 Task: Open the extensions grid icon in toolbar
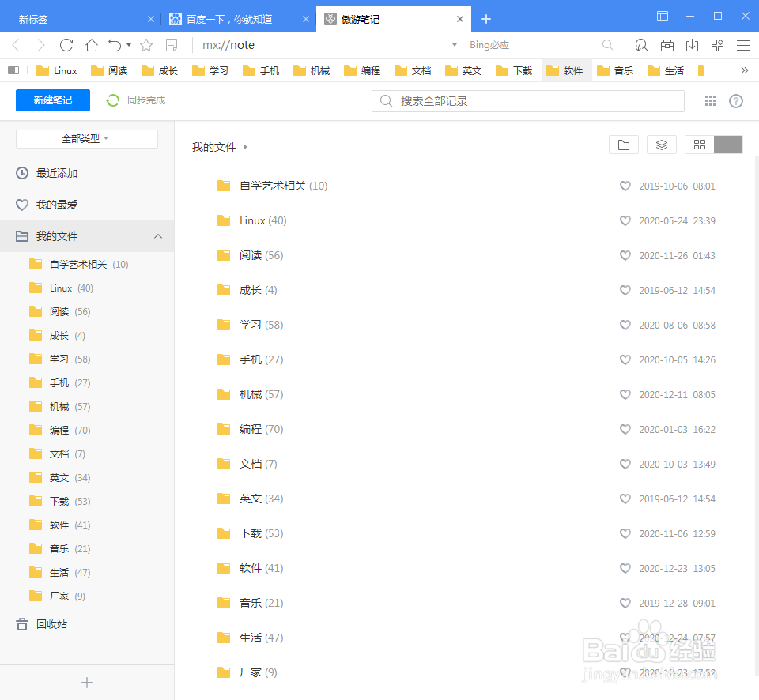[x=717, y=46]
